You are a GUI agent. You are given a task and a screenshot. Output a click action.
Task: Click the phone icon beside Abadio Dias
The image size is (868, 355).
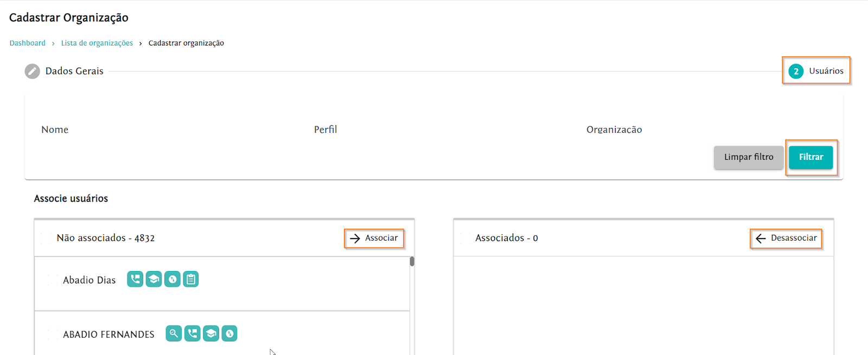pos(135,279)
